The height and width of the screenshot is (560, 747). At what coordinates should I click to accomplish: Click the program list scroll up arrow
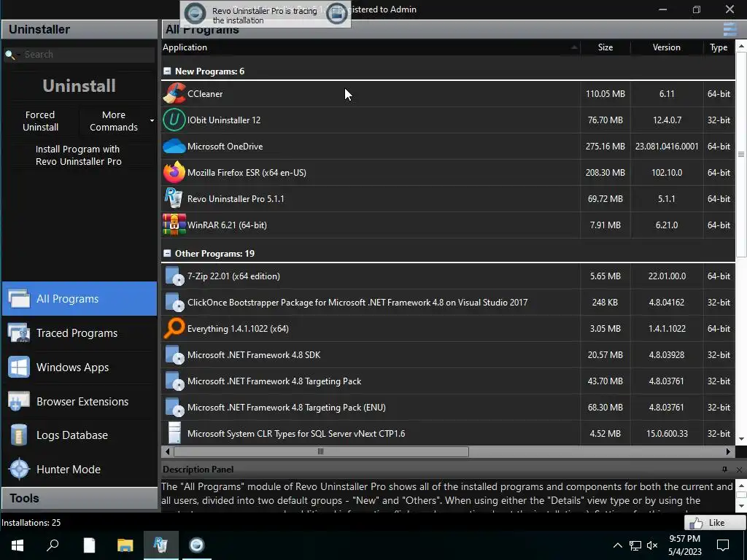(x=741, y=46)
